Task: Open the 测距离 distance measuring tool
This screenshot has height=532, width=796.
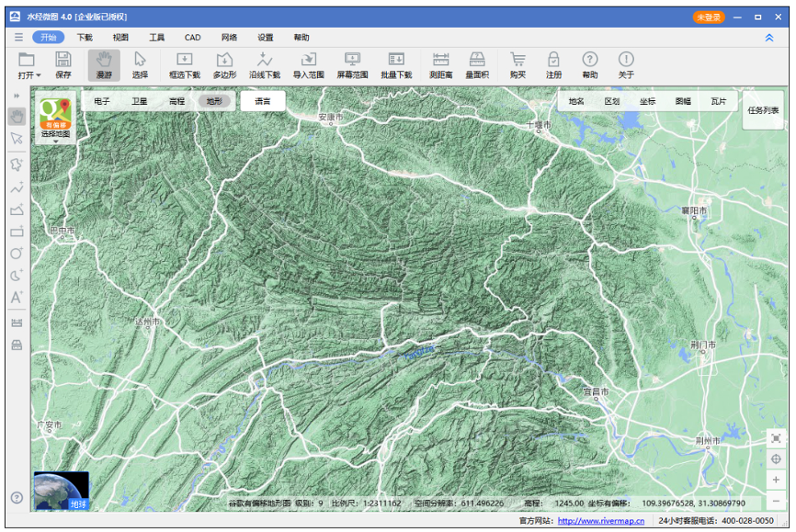Action: [440, 64]
